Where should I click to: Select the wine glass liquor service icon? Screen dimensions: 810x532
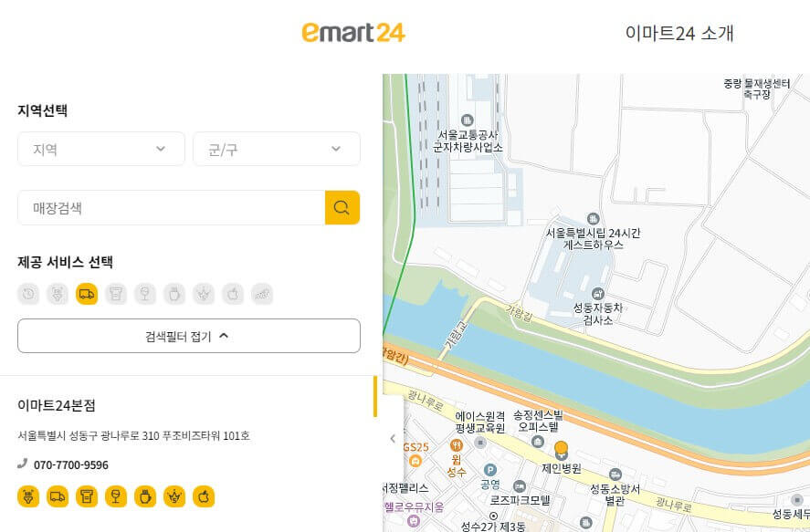(145, 294)
